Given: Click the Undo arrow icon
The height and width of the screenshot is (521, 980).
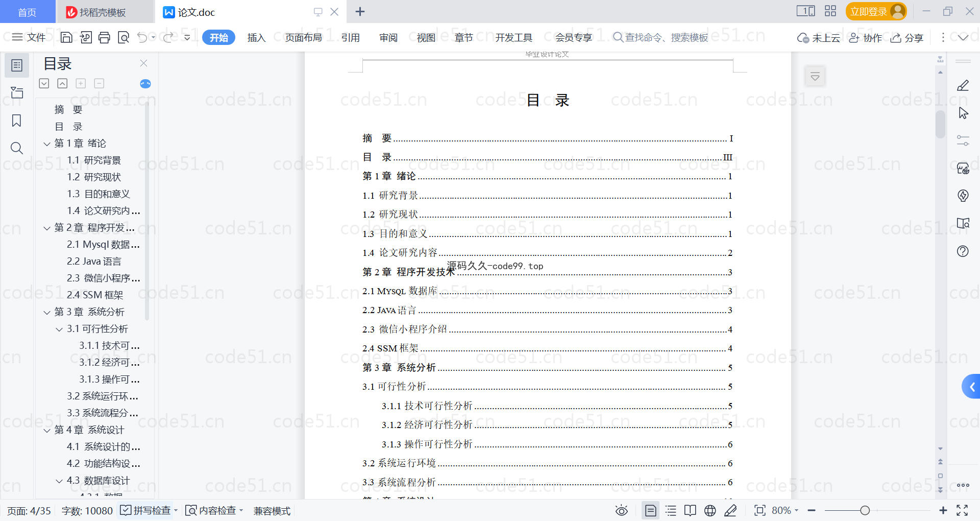Looking at the screenshot, I should point(142,37).
